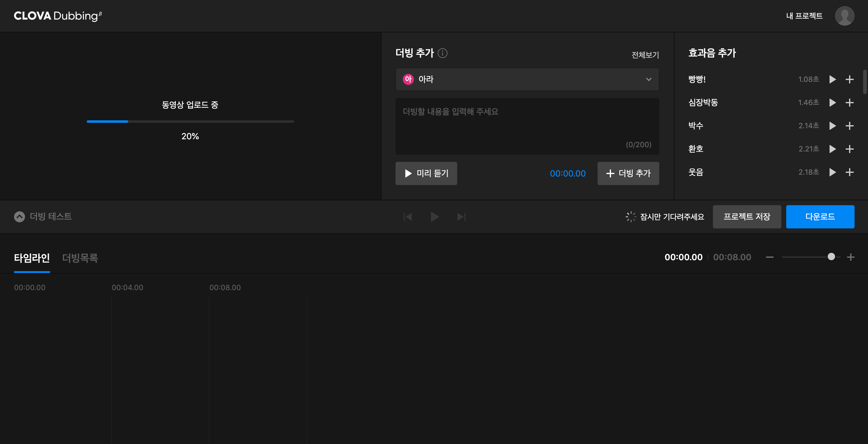This screenshot has width=868, height=444.
Task: Open the 아라 voice selection dropdown
Action: click(x=527, y=79)
